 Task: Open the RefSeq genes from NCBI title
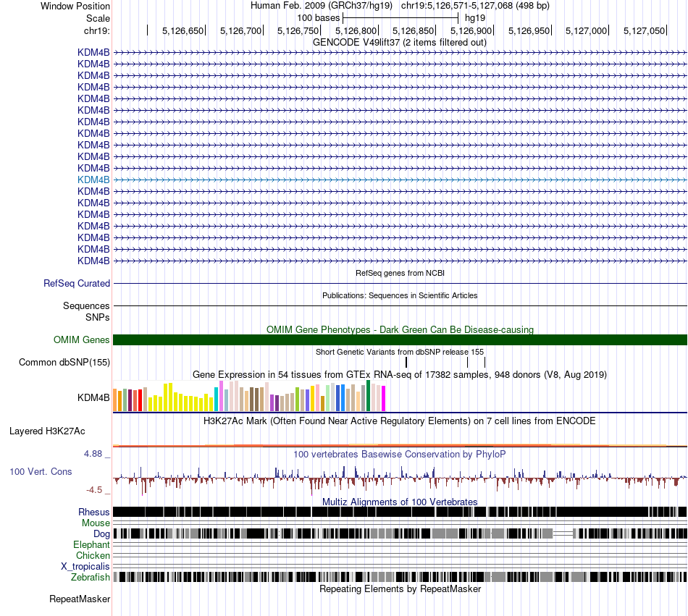[400, 273]
